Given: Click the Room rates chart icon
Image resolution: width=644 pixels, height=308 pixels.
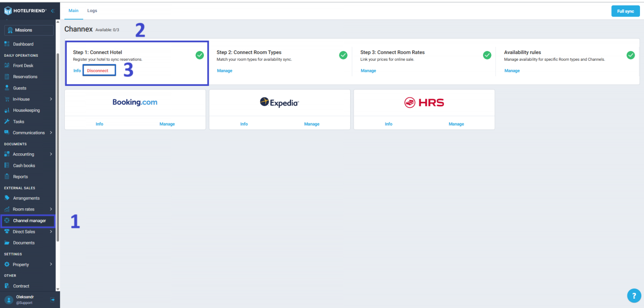Looking at the screenshot, I should coord(7,209).
